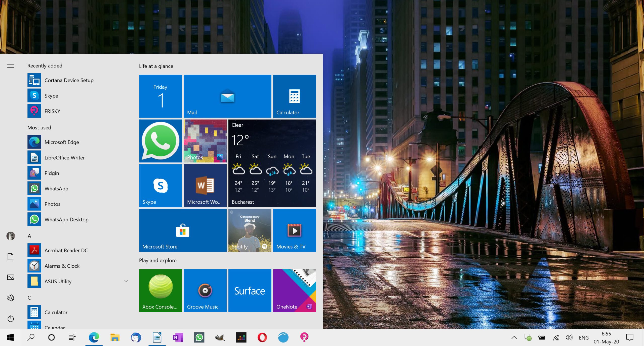Open the Spotify tile
The height and width of the screenshot is (346, 644).
tap(250, 230)
